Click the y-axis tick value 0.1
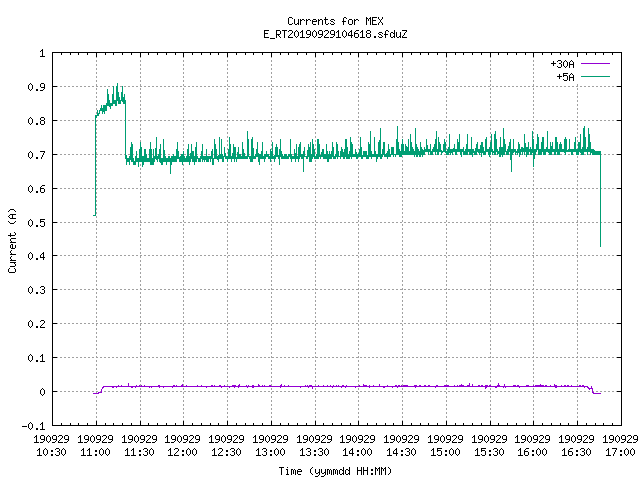This screenshot has height=480, width=640. 36,358
